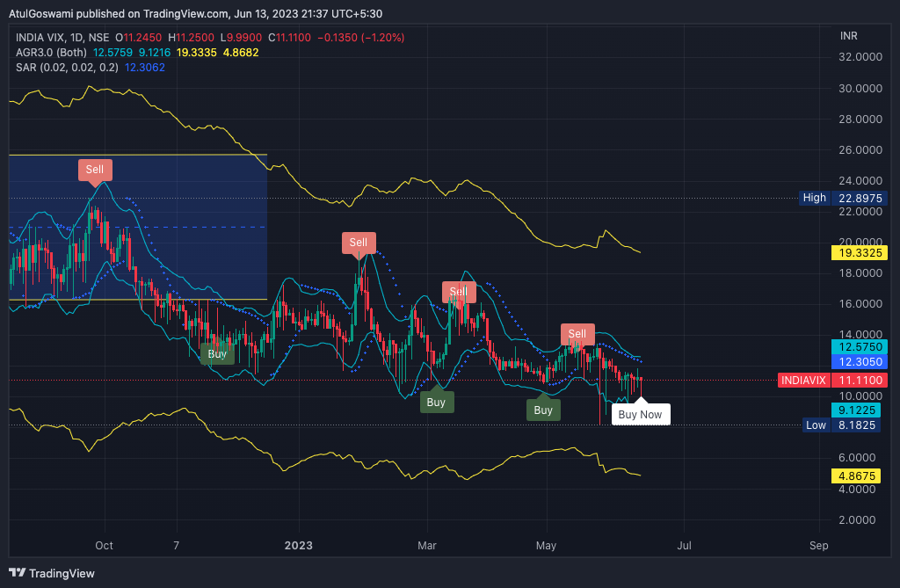Click the INDIAVIX price label 11.1100
Screen dimensions: 900x588
coord(832,380)
